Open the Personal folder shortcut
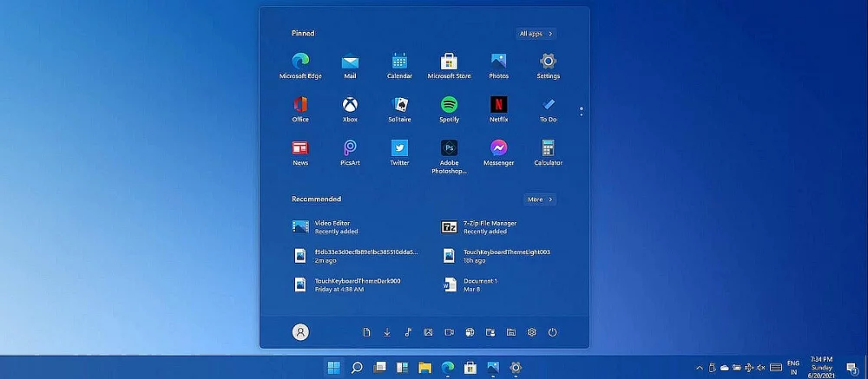Screen dimensions: 868x379 click(x=490, y=332)
